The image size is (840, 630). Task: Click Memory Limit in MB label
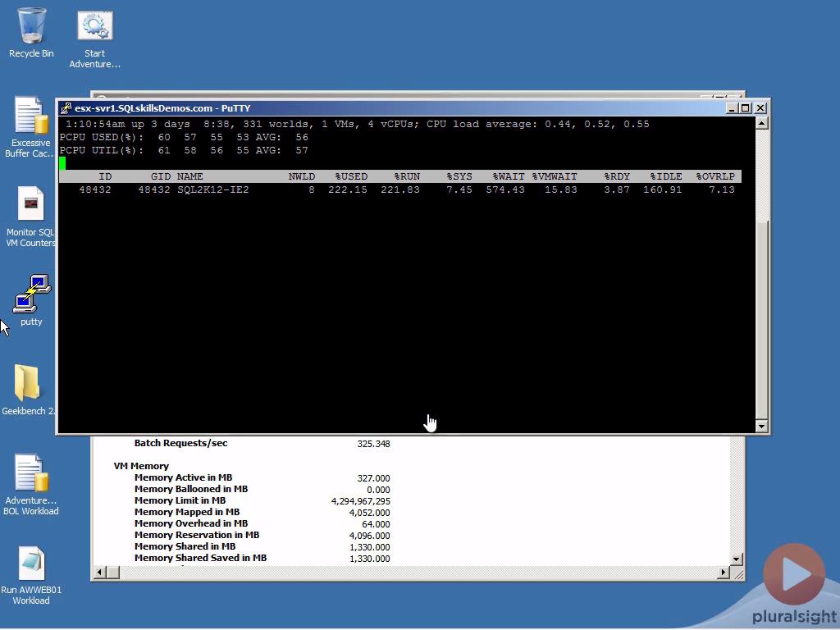tap(180, 500)
